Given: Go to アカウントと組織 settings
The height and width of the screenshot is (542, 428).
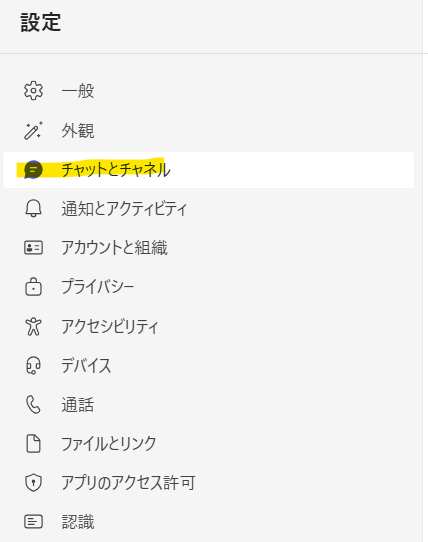Looking at the screenshot, I should [208, 248].
